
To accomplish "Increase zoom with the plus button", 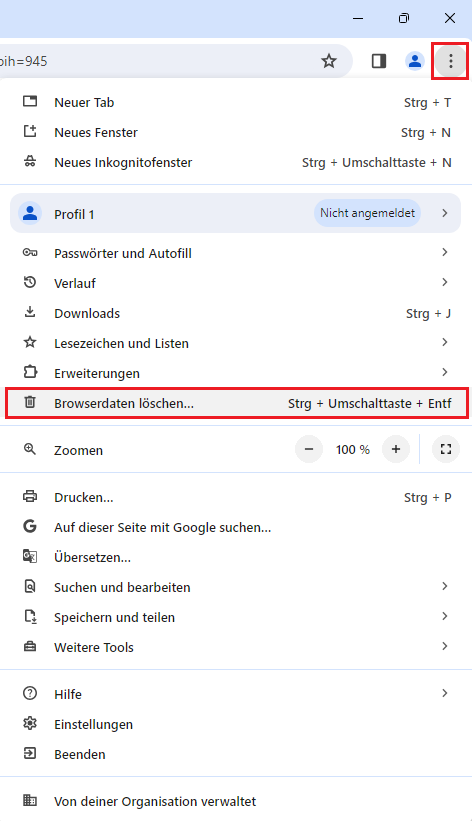I will click(396, 449).
